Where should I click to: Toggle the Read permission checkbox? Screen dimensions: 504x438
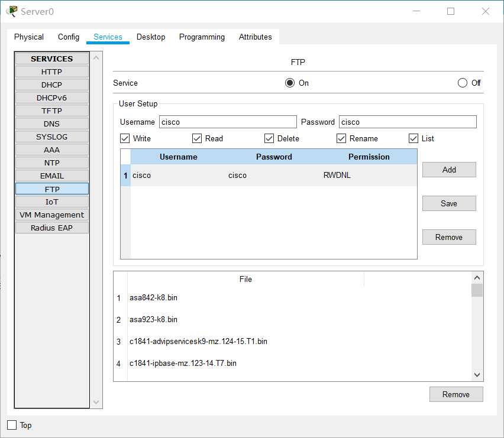tap(197, 138)
